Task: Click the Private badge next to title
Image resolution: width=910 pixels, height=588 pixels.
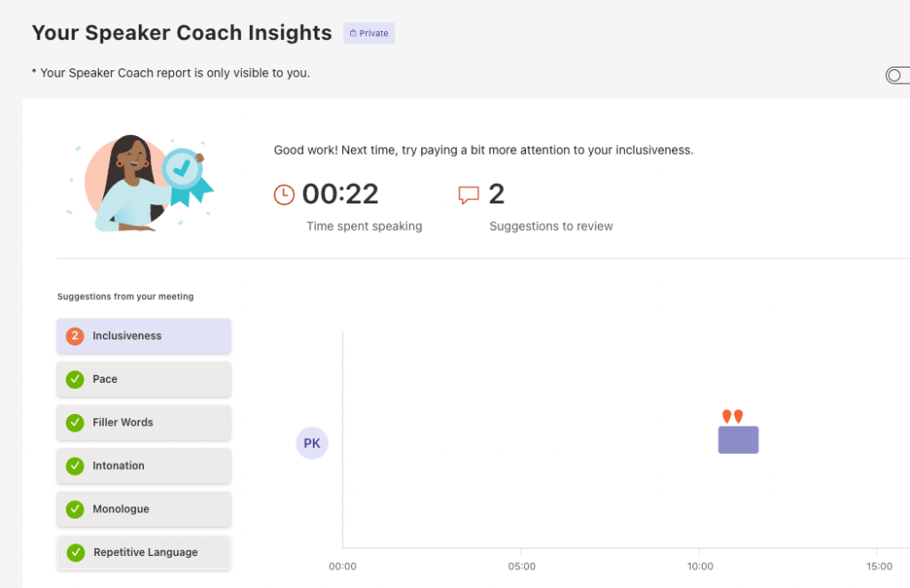Action: (369, 34)
